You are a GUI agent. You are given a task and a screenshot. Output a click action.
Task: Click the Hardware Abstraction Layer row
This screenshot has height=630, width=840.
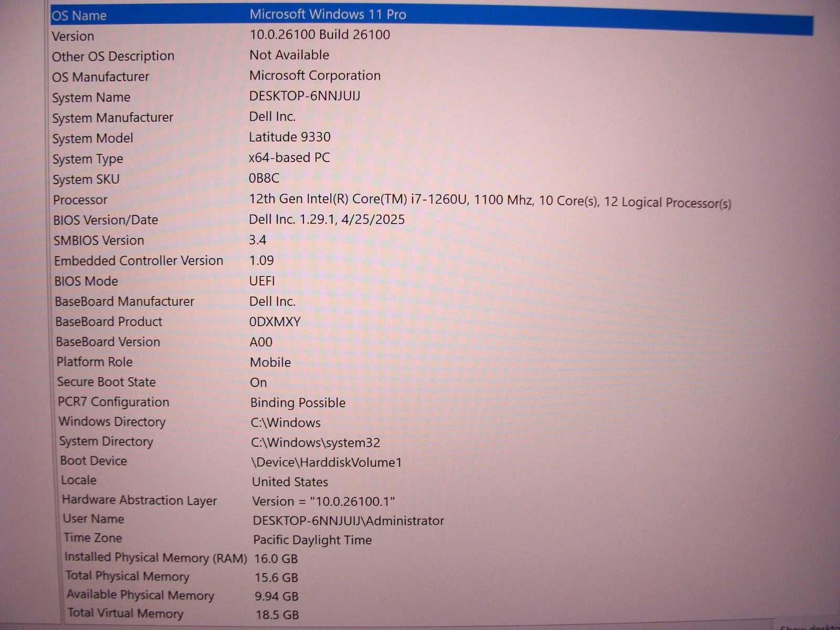coord(139,500)
